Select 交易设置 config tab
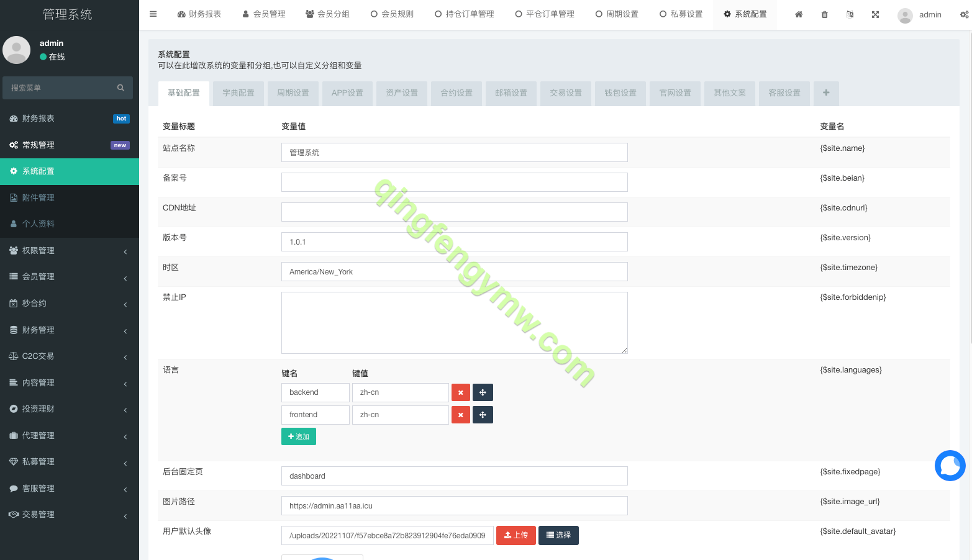 point(566,93)
